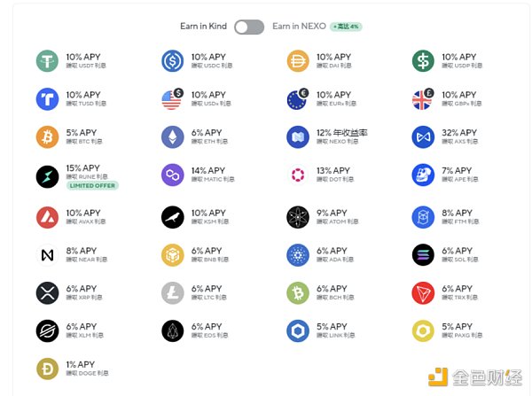Select the DAI coin icon
This screenshot has width=532, height=396.
click(x=297, y=61)
